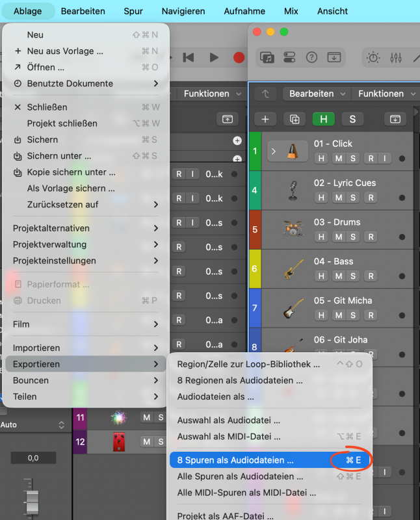Screen dimensions: 420x520
Task: Click the Quick Help question mark icon
Action: (311, 57)
